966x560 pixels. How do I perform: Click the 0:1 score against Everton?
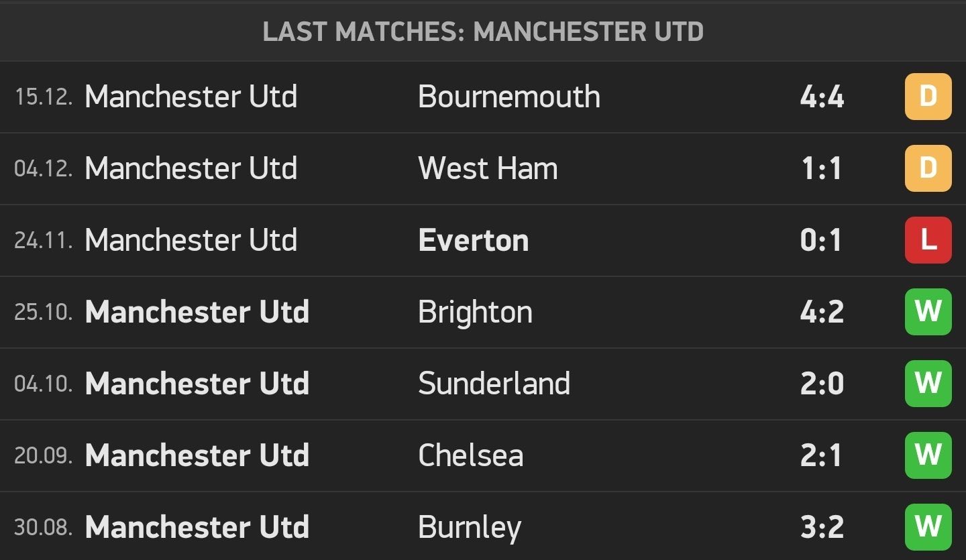coord(821,240)
